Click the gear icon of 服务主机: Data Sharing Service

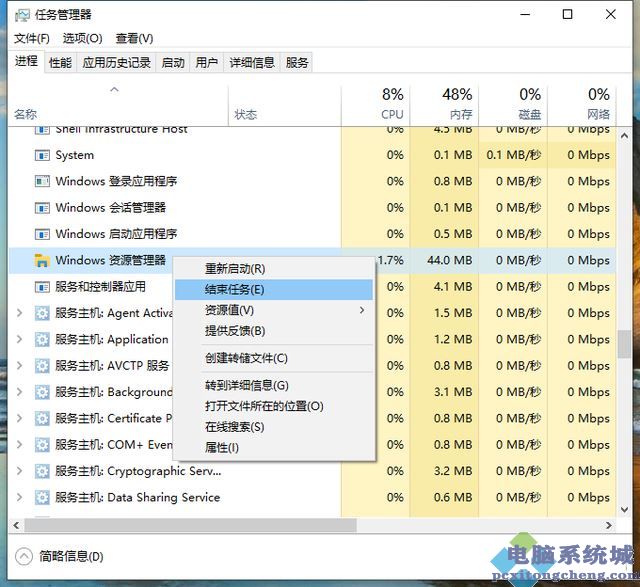click(x=42, y=497)
